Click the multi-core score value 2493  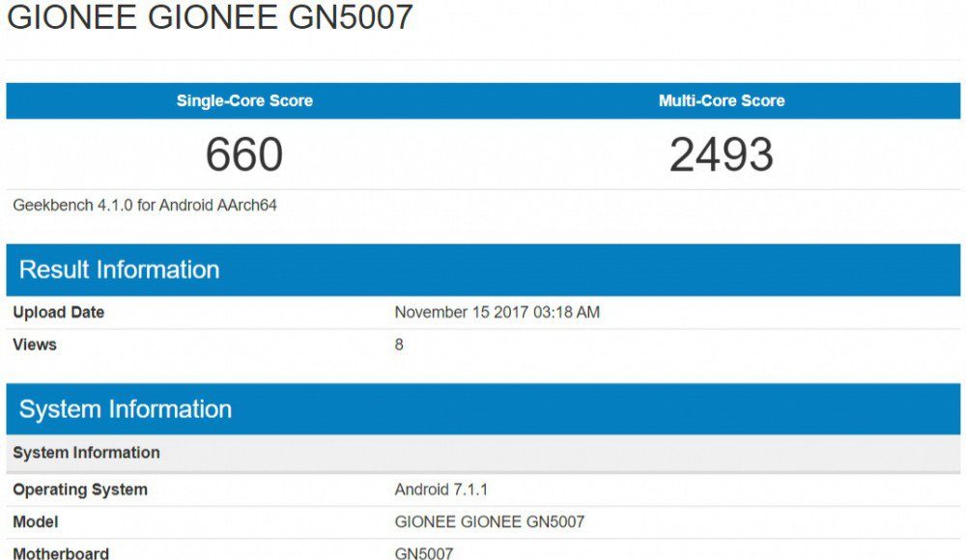722,154
